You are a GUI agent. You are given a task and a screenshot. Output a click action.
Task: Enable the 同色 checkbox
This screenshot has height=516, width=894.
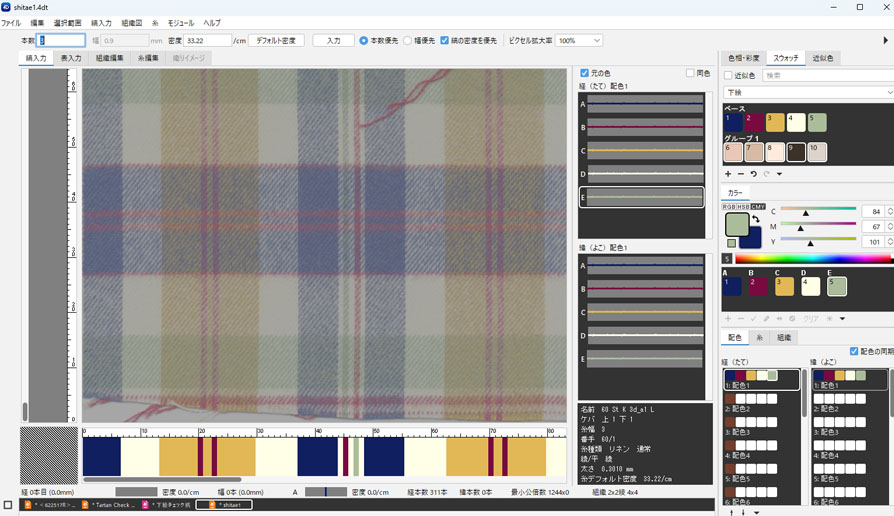[x=690, y=73]
